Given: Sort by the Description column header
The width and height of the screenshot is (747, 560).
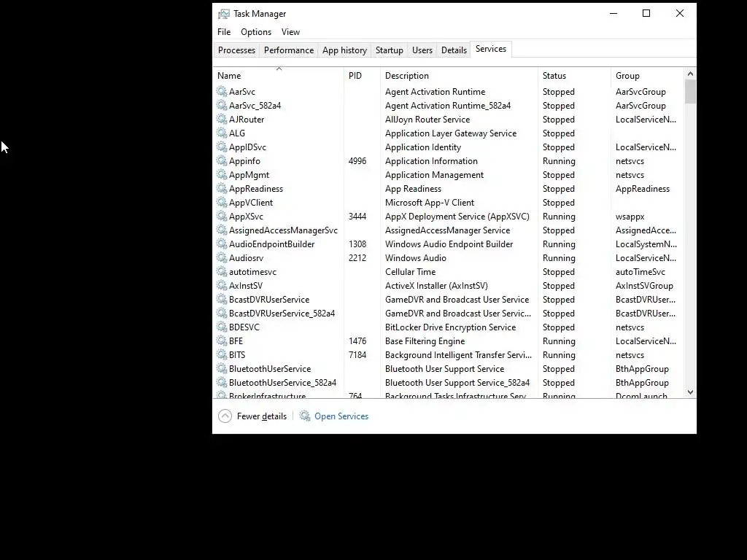Looking at the screenshot, I should [x=460, y=76].
